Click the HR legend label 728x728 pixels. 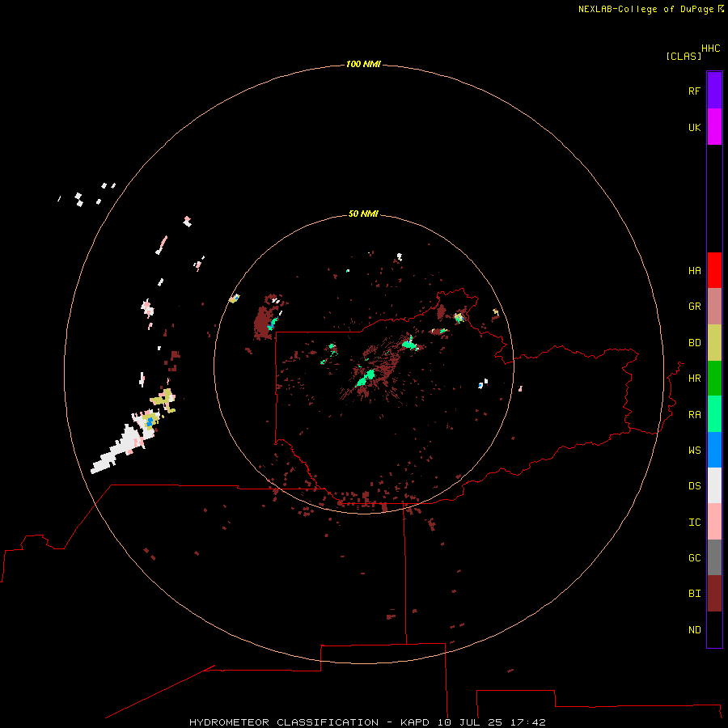pos(694,379)
